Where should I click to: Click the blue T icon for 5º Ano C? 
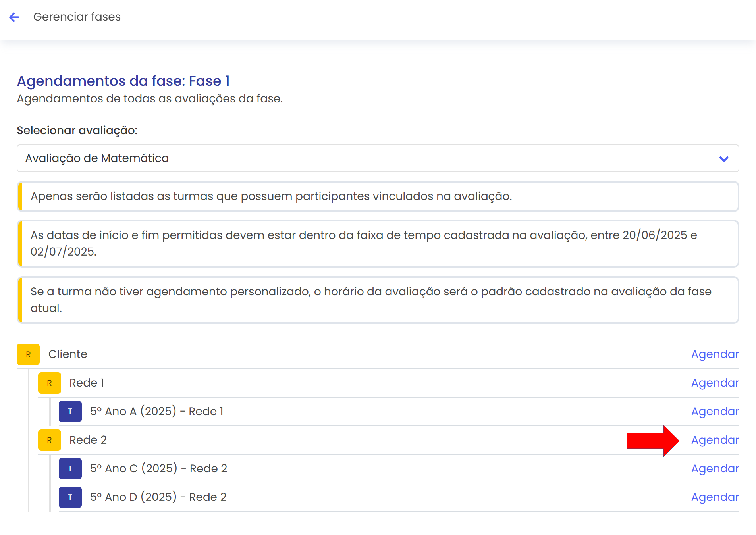70,469
